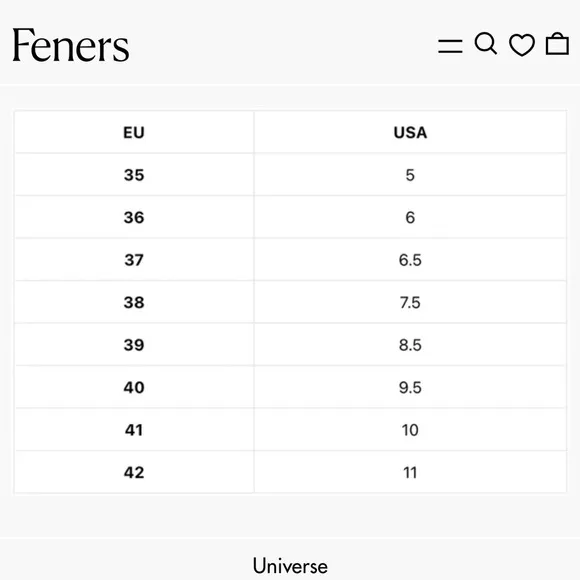The height and width of the screenshot is (580, 580).
Task: Click the EU size 42 cell
Action: (x=134, y=472)
